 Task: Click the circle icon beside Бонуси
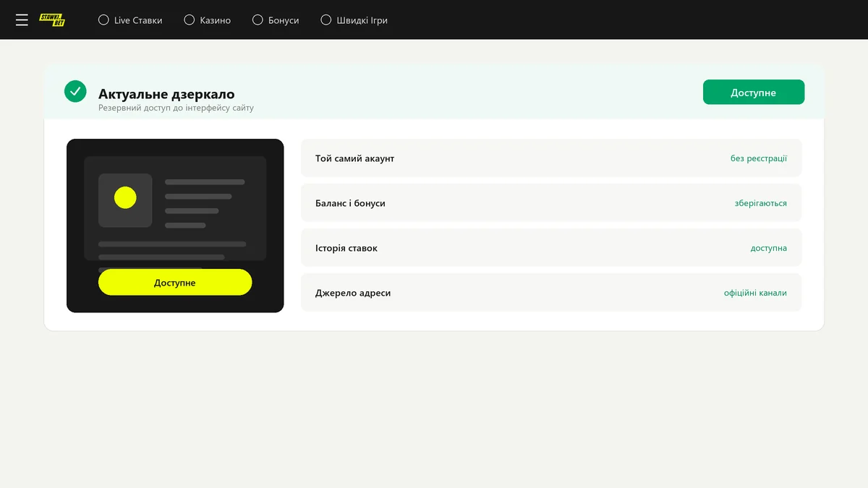[258, 20]
